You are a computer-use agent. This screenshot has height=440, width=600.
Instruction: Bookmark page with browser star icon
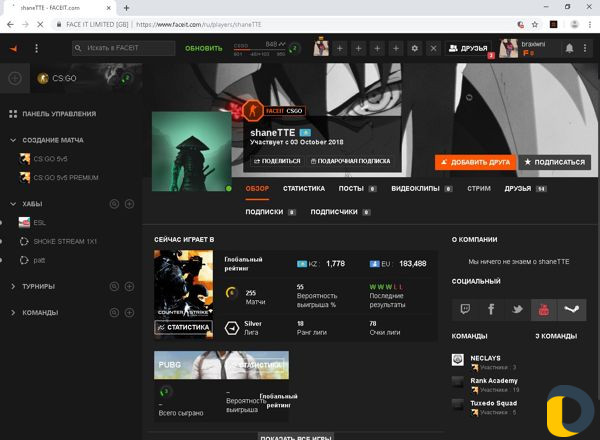click(x=535, y=24)
